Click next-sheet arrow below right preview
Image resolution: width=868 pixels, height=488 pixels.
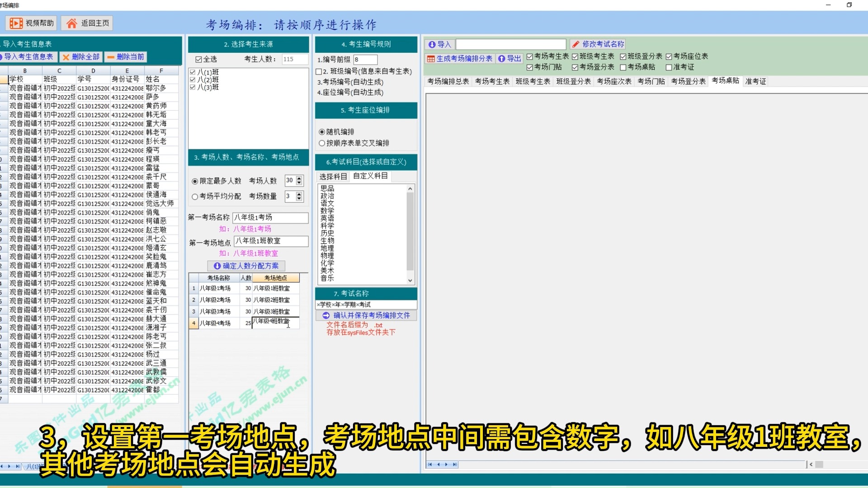(446, 465)
